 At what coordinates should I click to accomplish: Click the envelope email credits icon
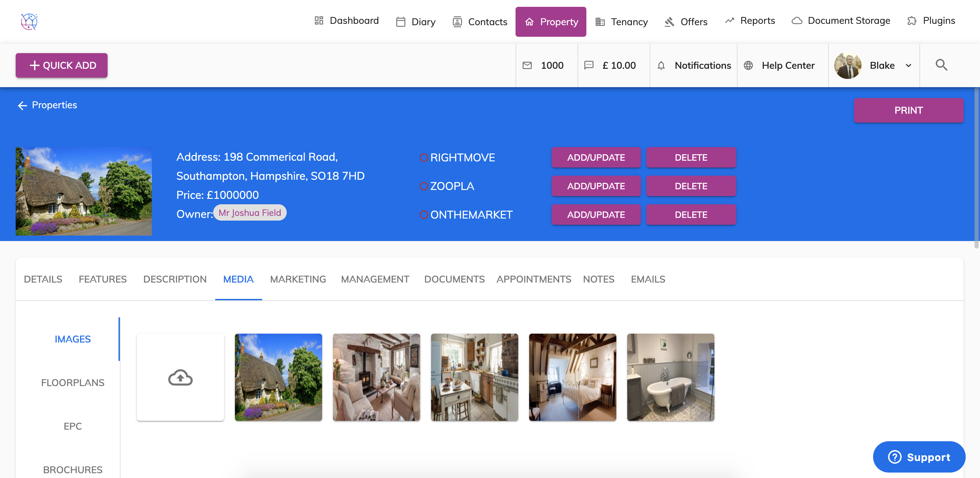point(527,65)
